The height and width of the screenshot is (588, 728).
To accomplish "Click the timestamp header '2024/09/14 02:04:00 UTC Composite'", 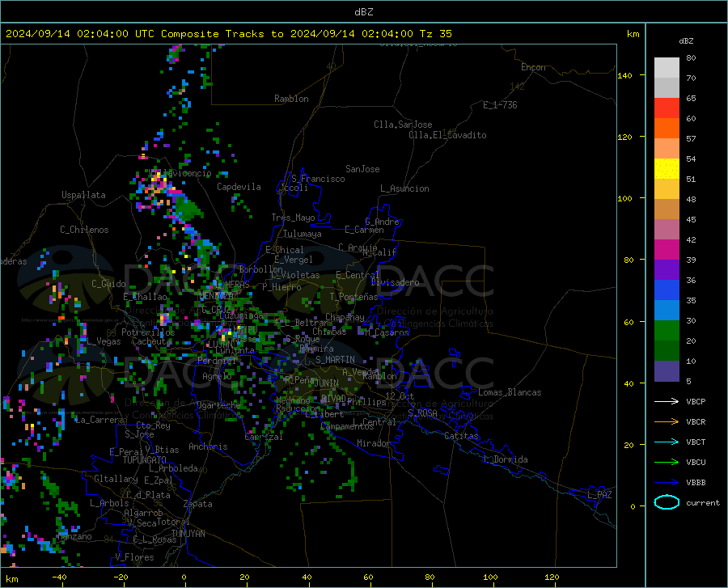I will 112,34.
